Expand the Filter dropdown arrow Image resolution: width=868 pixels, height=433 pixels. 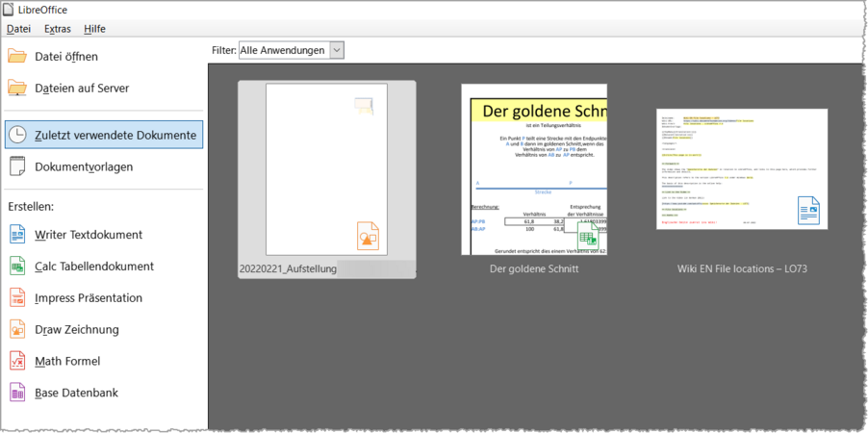click(337, 50)
